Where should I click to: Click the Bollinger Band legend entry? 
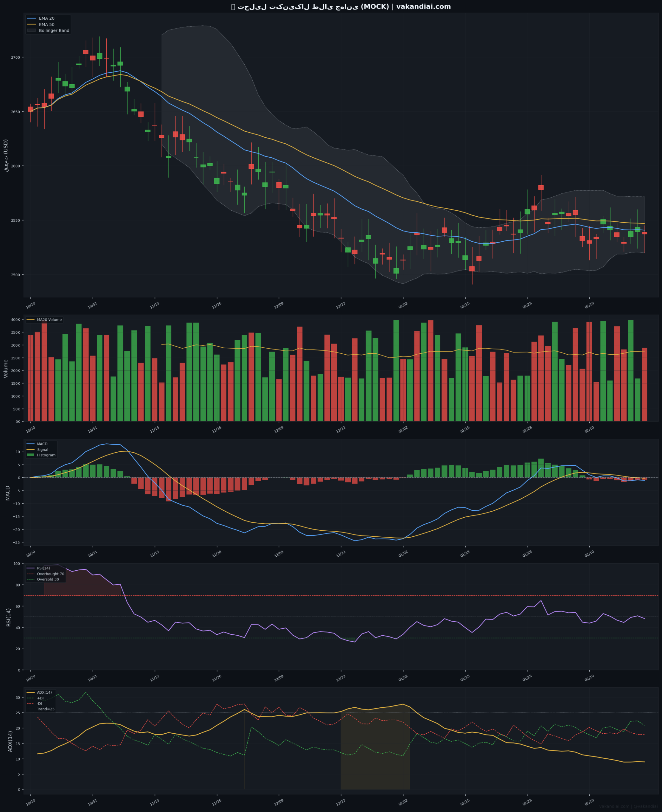coord(49,30)
